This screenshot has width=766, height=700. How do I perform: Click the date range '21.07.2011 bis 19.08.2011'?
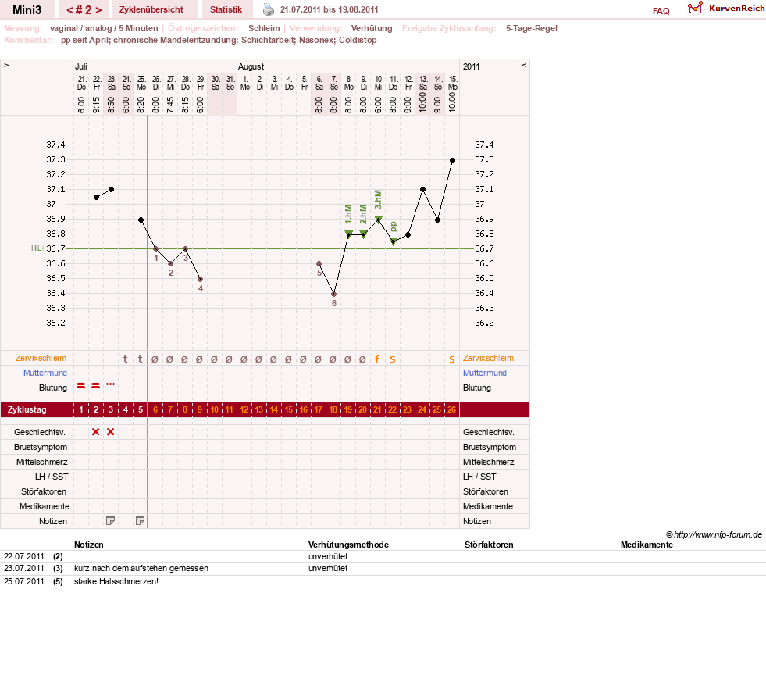[330, 9]
